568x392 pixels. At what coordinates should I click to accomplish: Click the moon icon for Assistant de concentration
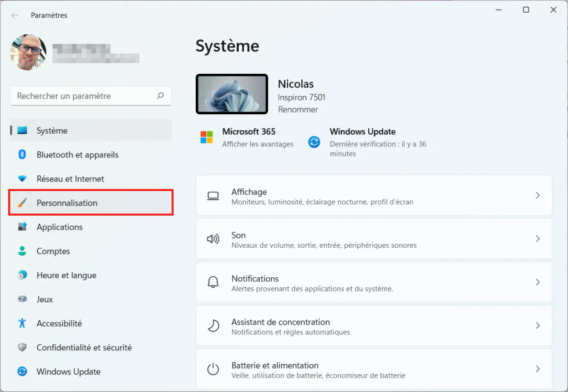[x=213, y=326]
